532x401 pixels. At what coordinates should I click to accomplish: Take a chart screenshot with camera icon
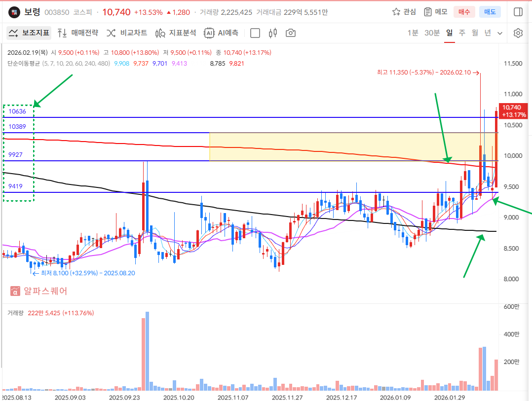pyautogui.click(x=291, y=33)
